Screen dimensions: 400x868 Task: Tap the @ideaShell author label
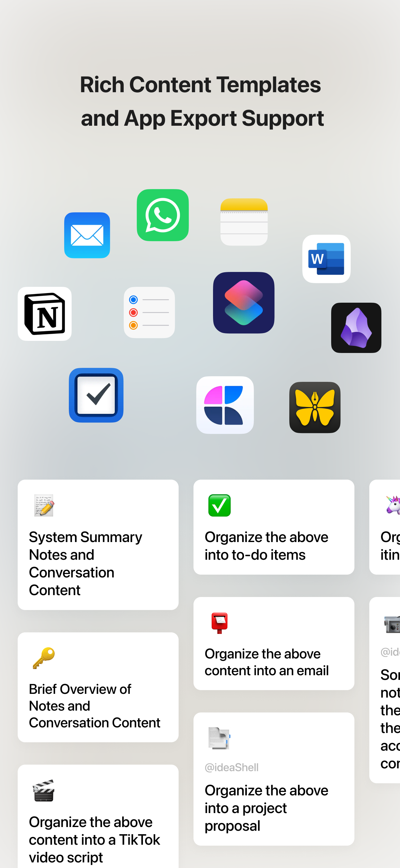click(x=232, y=767)
